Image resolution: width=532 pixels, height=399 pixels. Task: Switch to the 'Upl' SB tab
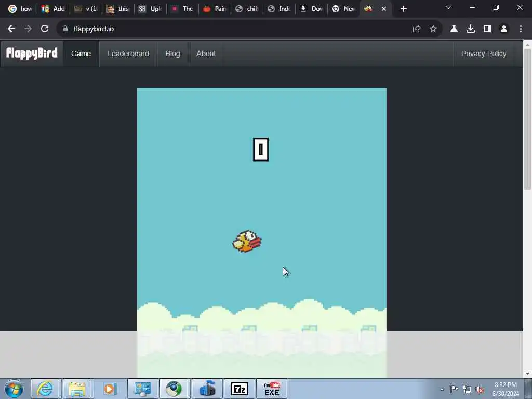click(x=150, y=9)
